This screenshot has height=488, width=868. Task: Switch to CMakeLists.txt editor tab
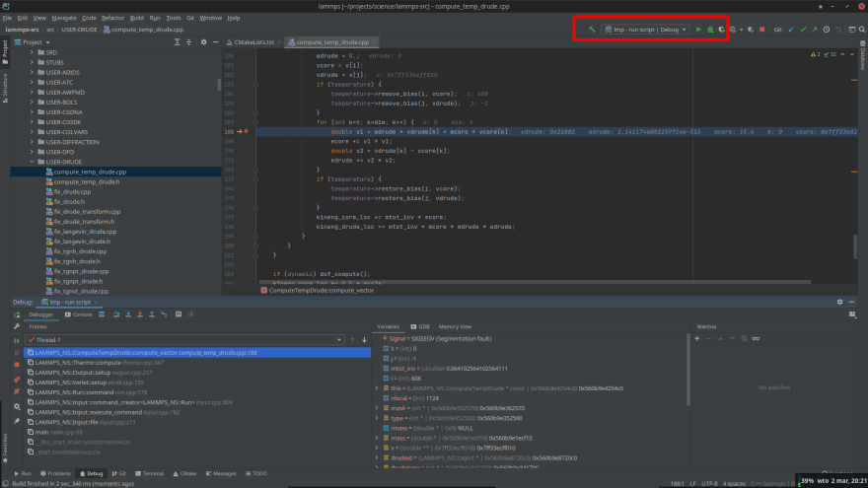pyautogui.click(x=253, y=42)
